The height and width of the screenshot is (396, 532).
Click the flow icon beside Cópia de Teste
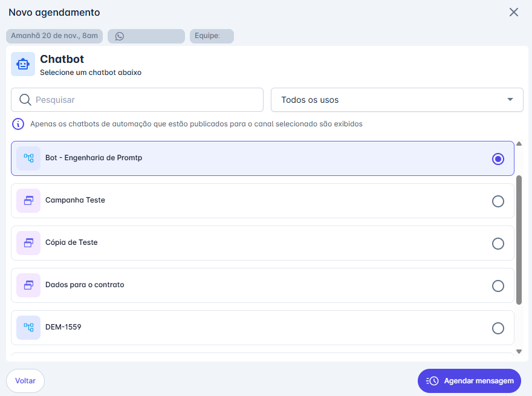28,243
